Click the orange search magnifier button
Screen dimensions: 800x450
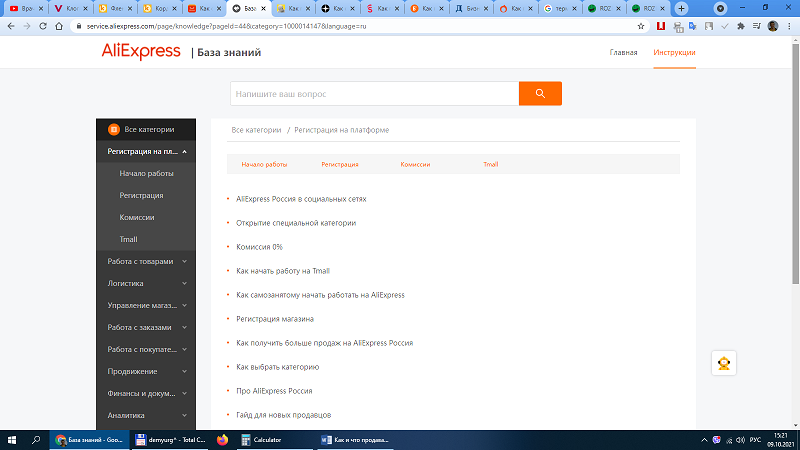coord(540,93)
